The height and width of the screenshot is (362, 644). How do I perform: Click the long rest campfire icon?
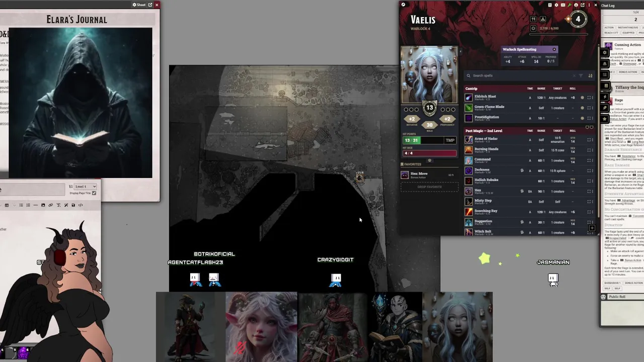coord(543,19)
